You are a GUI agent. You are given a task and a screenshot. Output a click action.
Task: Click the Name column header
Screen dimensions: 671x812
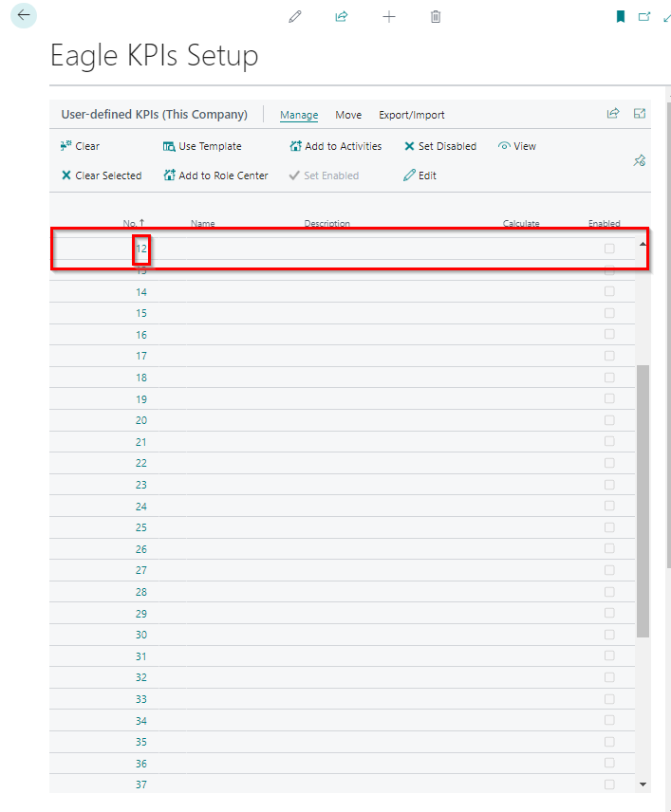click(202, 223)
